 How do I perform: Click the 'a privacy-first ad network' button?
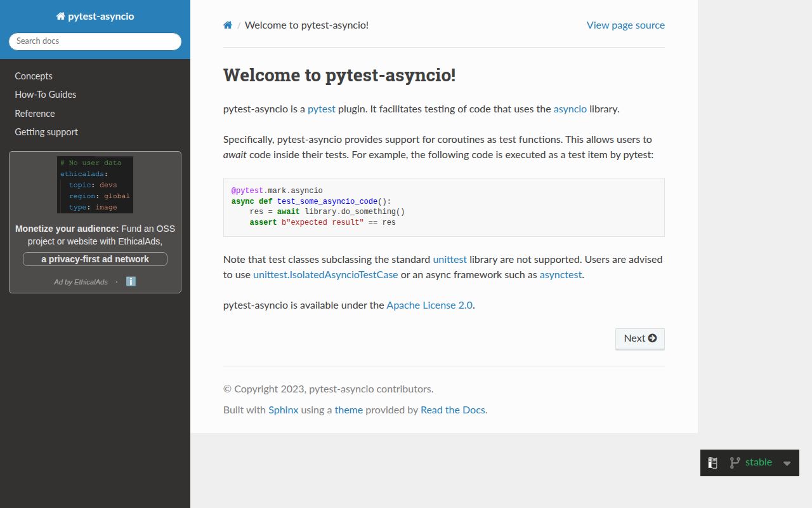click(95, 259)
